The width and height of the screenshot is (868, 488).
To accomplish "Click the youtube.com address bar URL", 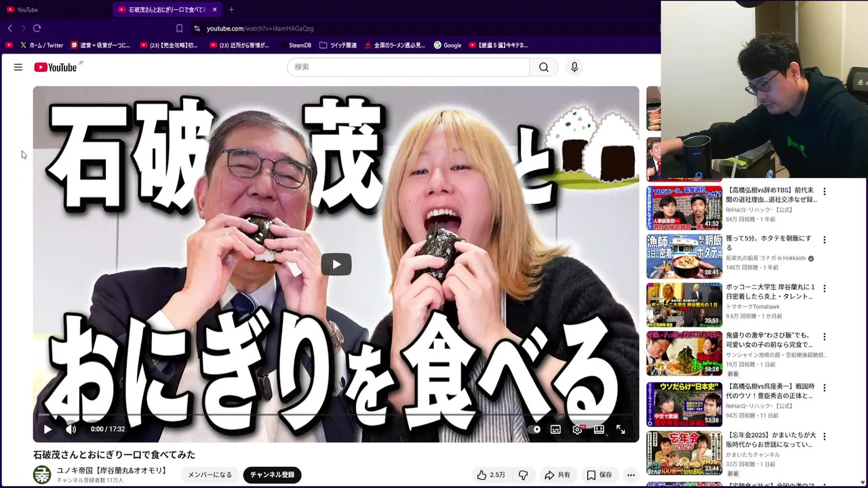I will tap(260, 28).
